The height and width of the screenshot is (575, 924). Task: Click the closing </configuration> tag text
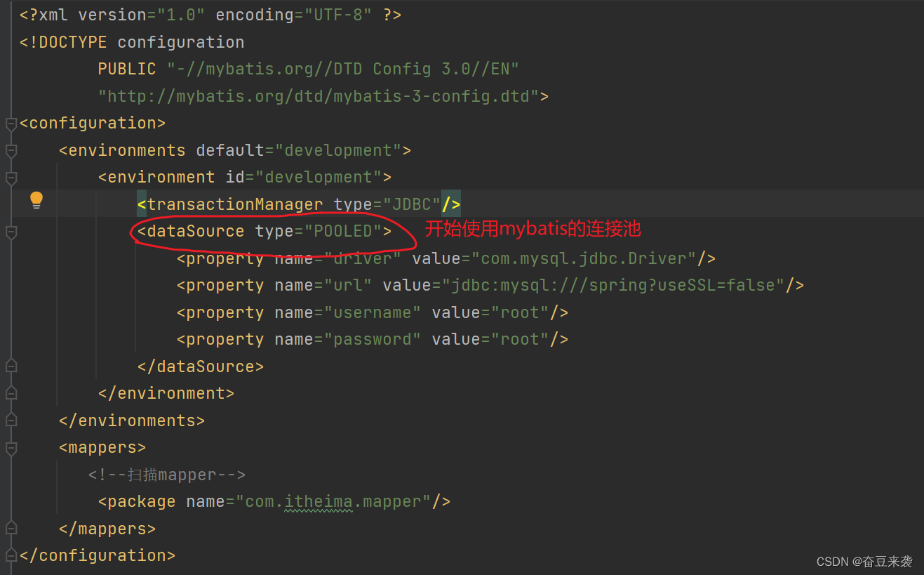98,555
